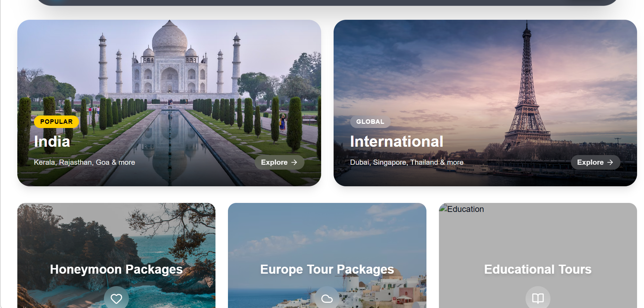Select the GLOBAL badge on the International card
644x308 pixels.
click(370, 122)
